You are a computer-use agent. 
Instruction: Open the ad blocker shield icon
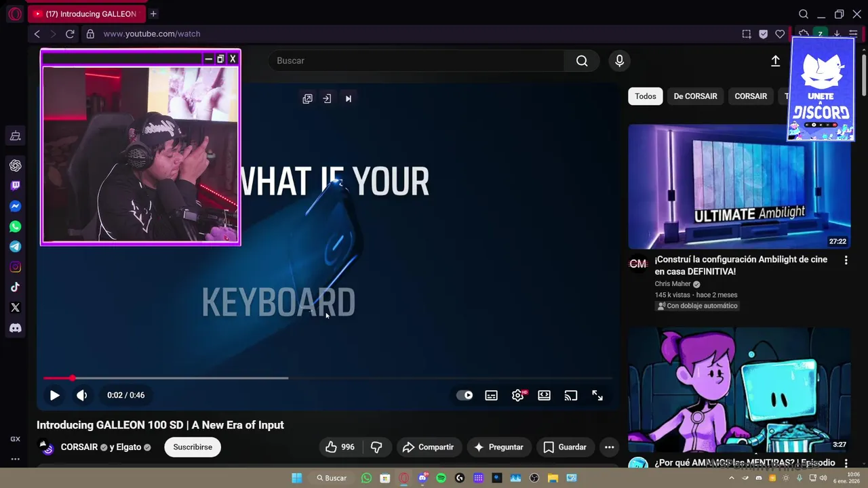coord(764,34)
